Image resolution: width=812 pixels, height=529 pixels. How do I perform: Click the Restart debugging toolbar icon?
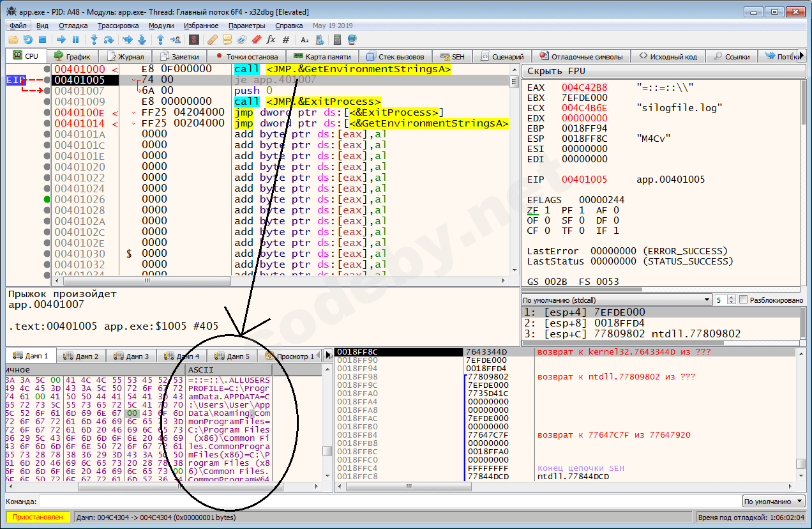[x=27, y=40]
